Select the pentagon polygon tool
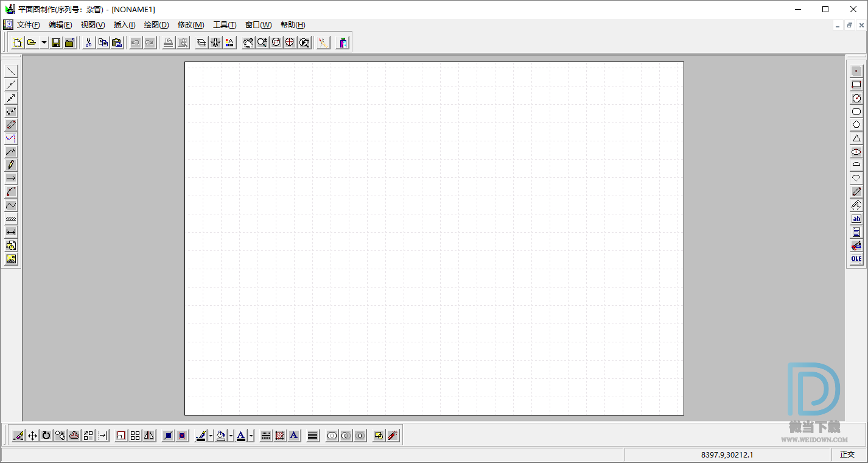The image size is (868, 463). [856, 125]
